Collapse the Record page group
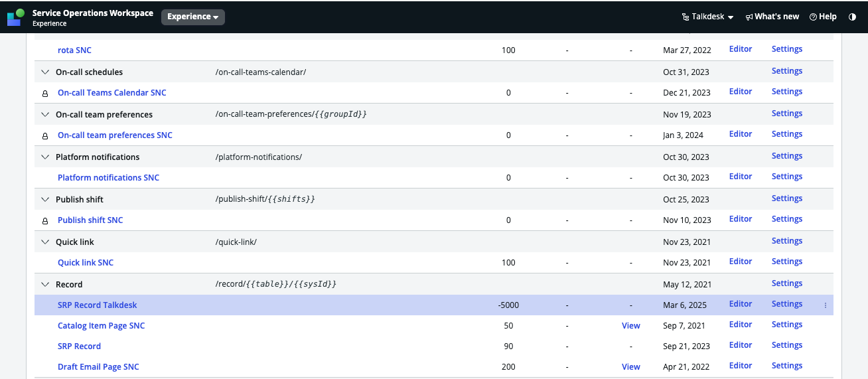The image size is (868, 379). click(x=45, y=284)
